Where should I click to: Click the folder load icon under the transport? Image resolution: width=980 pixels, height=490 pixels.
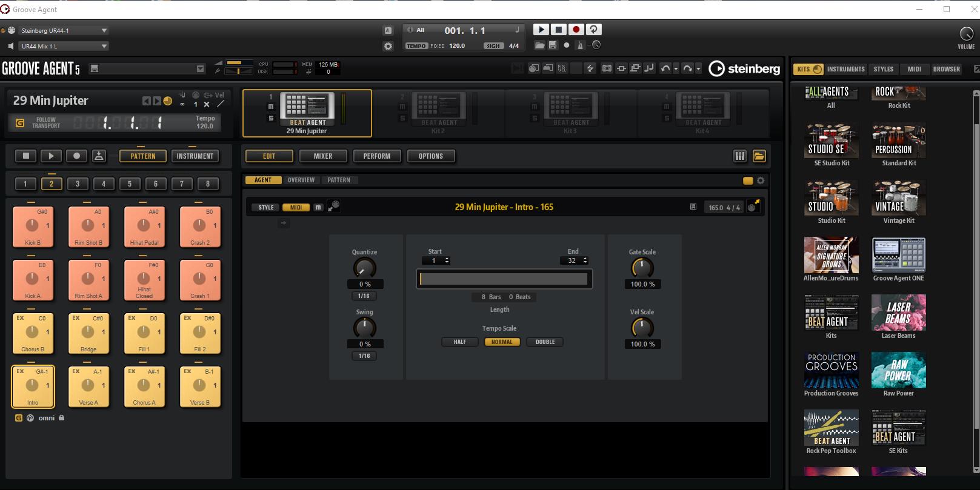pos(540,45)
